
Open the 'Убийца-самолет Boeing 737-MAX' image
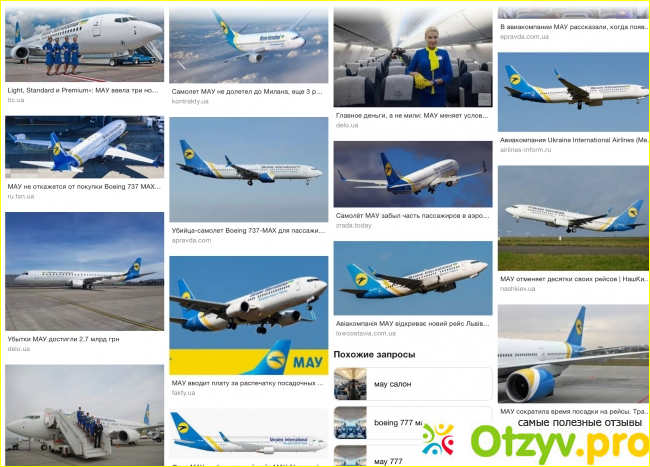tap(249, 169)
